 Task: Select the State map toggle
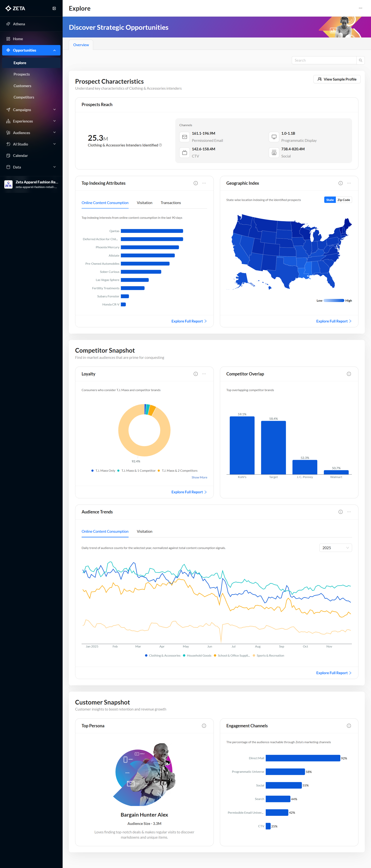click(330, 200)
